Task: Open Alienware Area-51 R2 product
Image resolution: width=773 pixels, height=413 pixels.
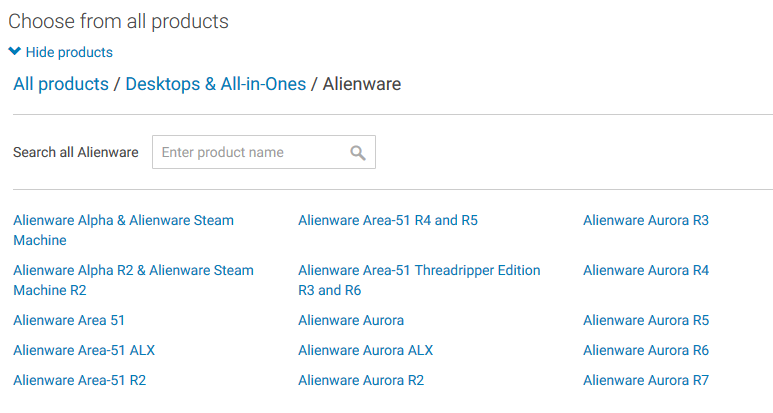Action: (79, 380)
